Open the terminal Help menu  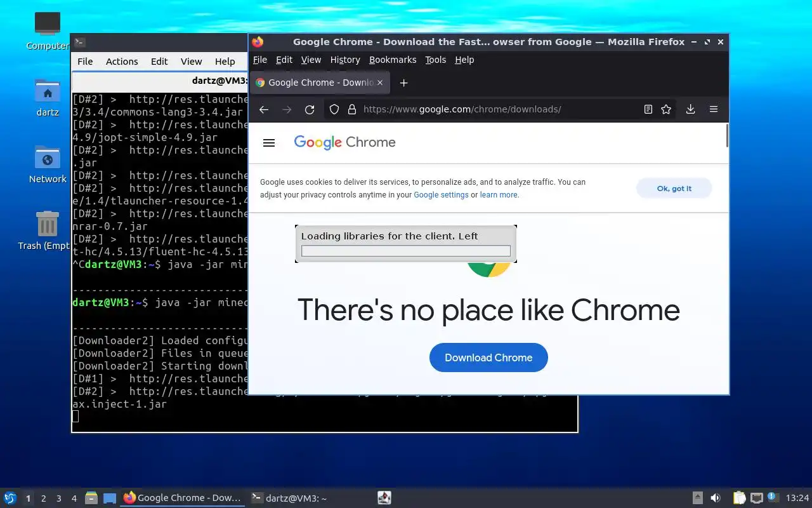pos(225,62)
